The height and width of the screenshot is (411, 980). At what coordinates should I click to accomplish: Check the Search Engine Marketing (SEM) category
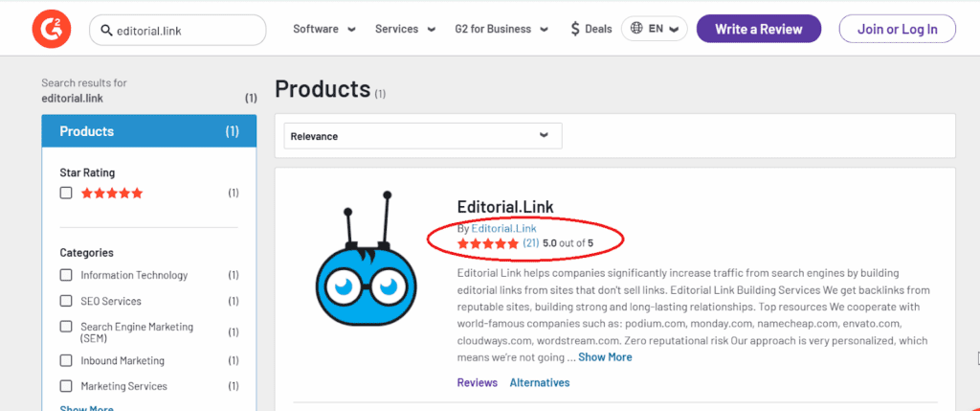(66, 327)
